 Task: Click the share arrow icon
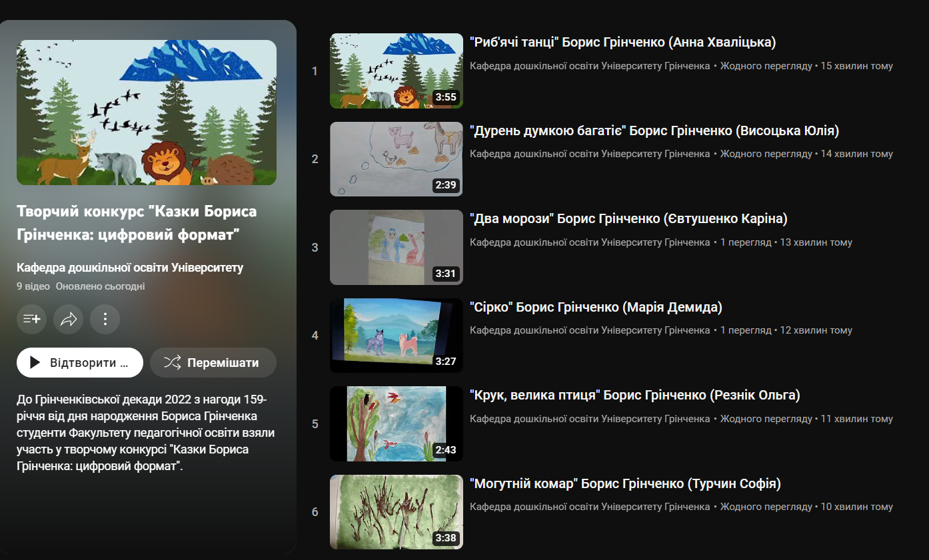(68, 319)
